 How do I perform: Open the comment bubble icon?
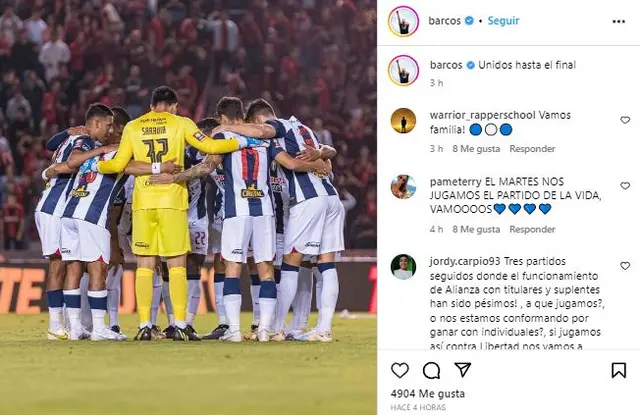pos(431,371)
